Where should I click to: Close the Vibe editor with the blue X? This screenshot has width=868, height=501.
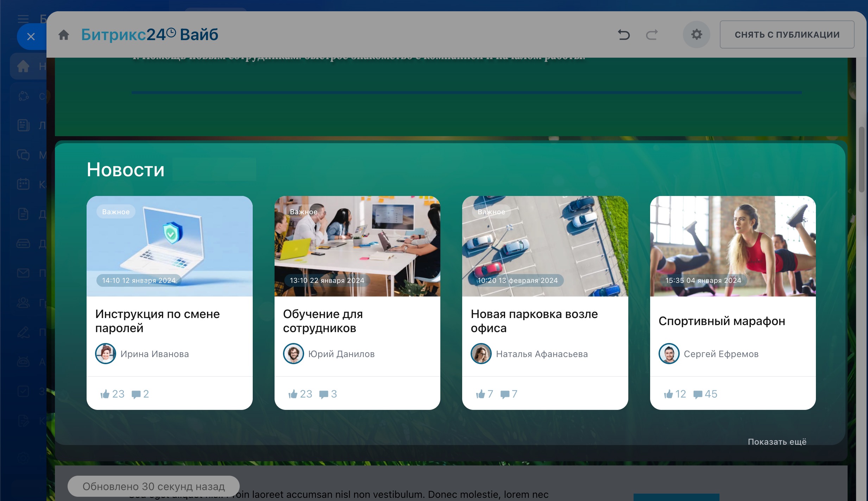pos(31,36)
